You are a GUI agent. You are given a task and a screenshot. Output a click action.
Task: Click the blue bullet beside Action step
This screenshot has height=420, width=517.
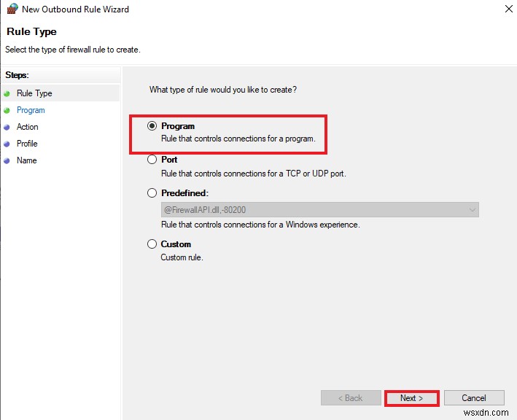pos(7,127)
